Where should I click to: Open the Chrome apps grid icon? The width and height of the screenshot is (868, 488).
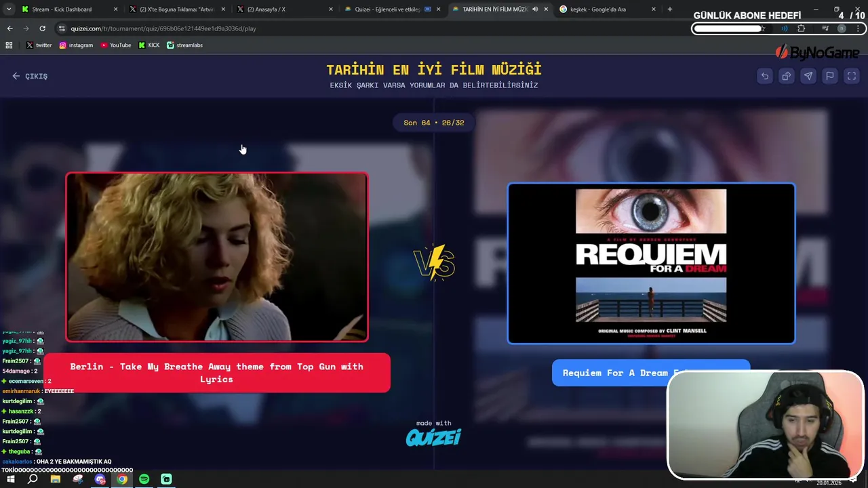pos(9,45)
